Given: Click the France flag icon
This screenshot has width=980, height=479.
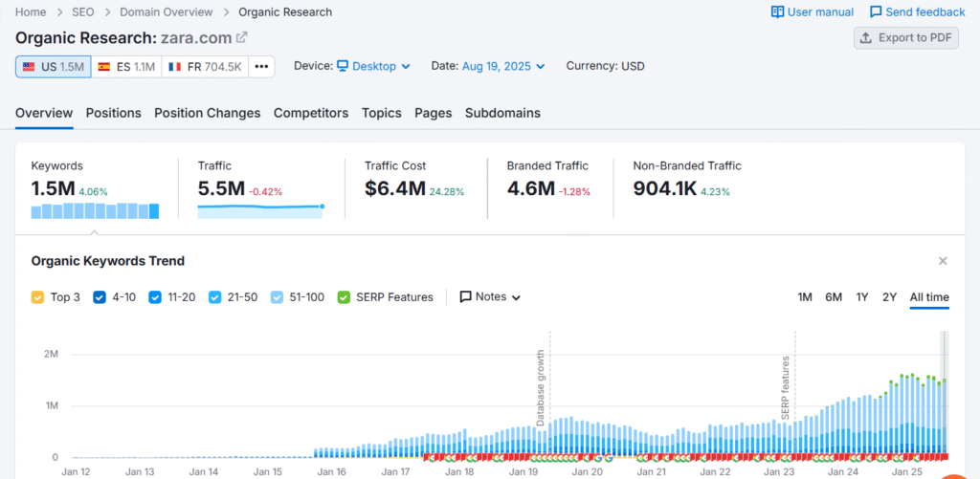Looking at the screenshot, I should 174,67.
